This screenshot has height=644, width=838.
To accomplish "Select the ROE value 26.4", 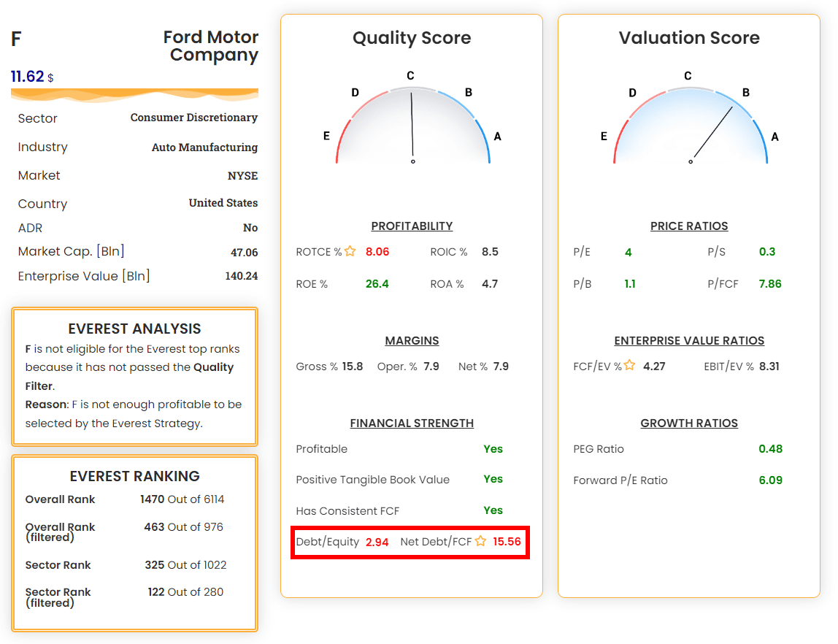I will (377, 284).
